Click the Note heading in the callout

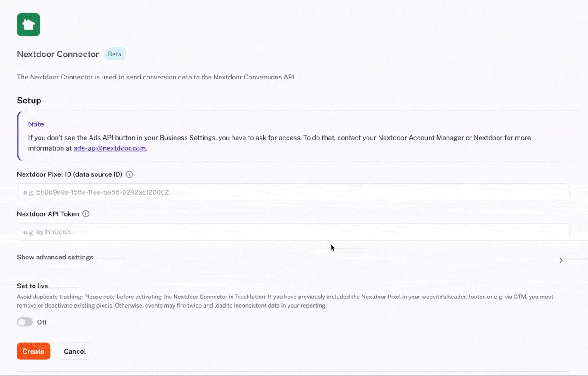tap(36, 124)
